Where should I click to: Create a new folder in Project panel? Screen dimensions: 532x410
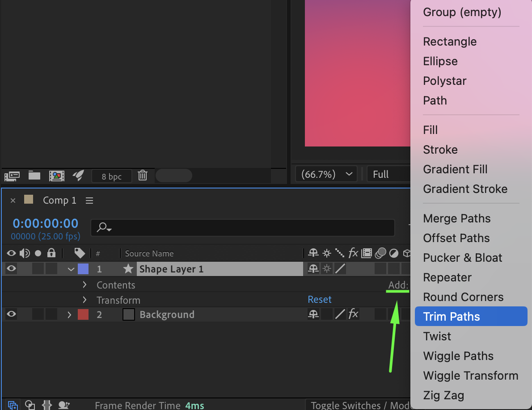34,175
